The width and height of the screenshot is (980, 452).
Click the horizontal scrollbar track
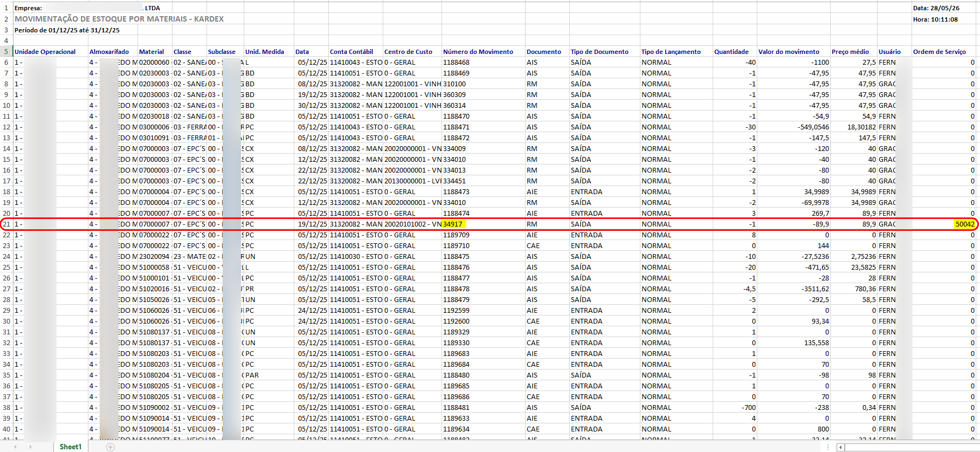tap(911, 447)
